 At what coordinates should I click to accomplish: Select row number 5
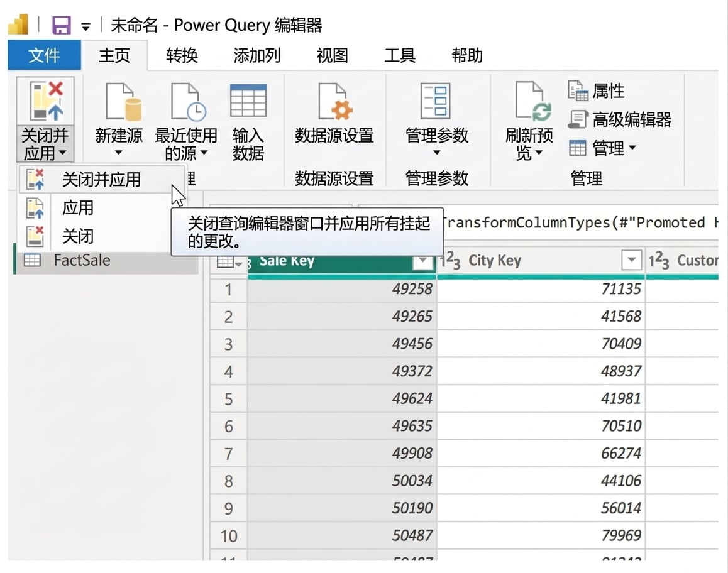tap(228, 399)
